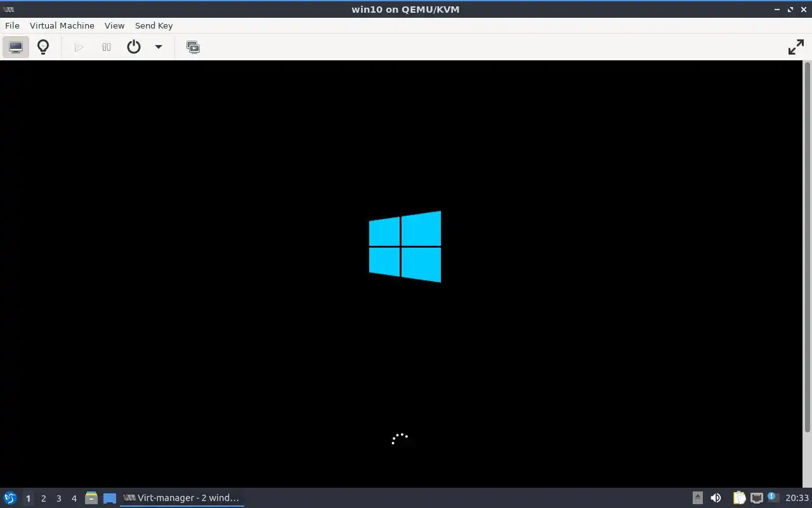Switch to workspace 1
812x508 pixels.
pyautogui.click(x=28, y=498)
